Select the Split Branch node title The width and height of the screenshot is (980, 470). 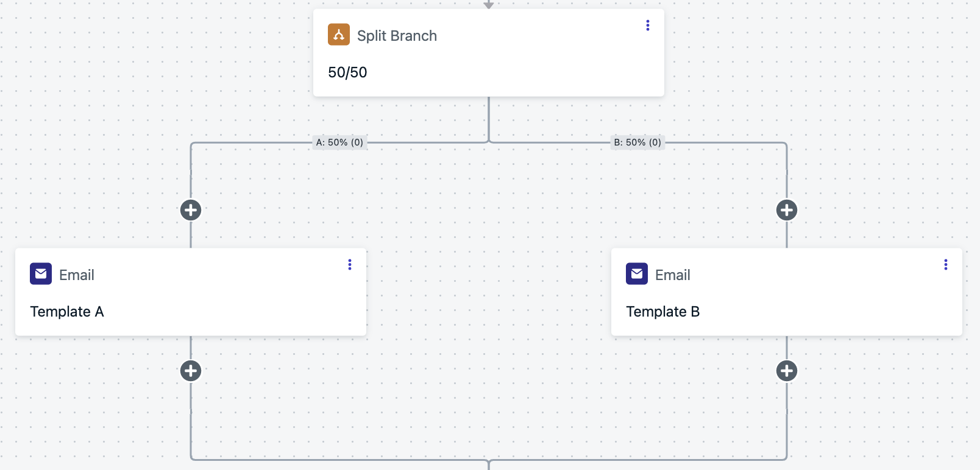(x=397, y=36)
